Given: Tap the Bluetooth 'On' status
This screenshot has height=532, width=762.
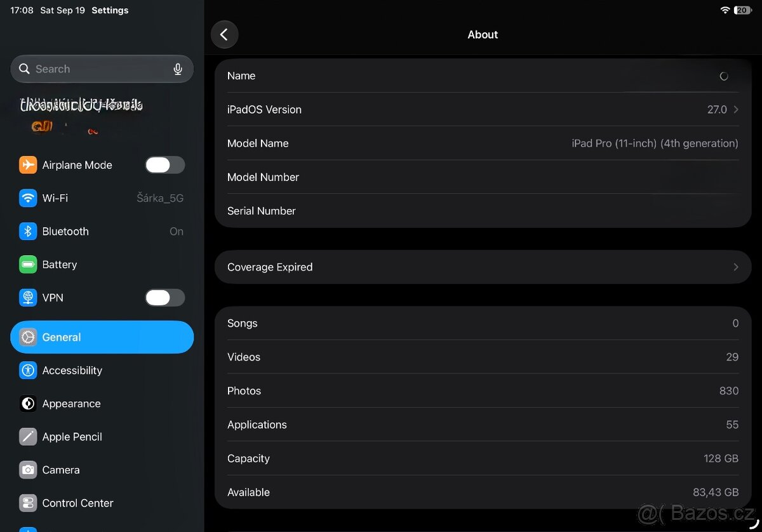Looking at the screenshot, I should [177, 232].
